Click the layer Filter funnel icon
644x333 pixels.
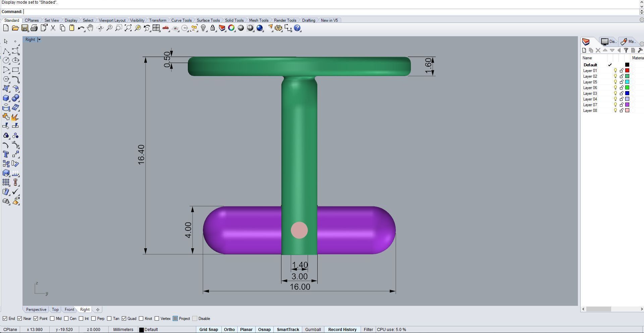click(626, 50)
